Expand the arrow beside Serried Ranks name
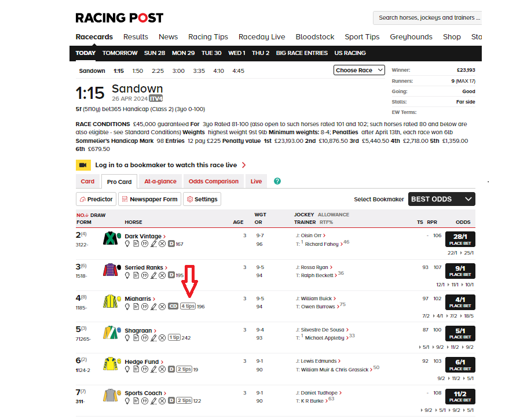Viewport: 509px width, 420px height. [166, 268]
